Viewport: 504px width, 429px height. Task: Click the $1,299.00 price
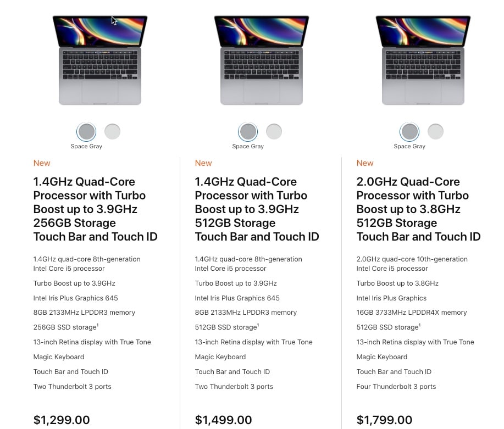(x=62, y=420)
